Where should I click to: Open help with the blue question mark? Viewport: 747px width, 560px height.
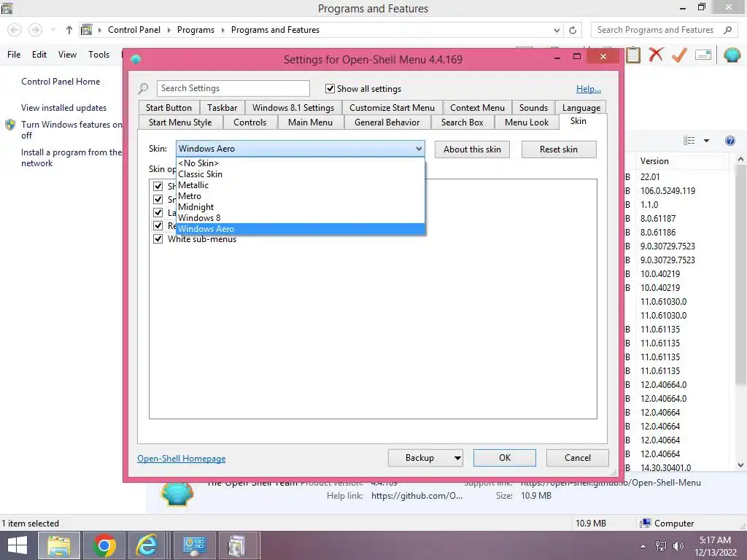tap(729, 141)
